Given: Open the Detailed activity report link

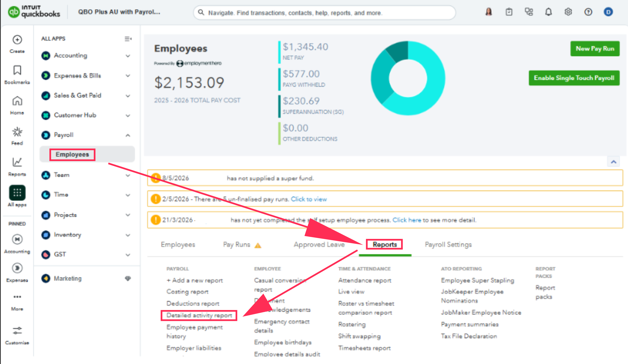Looking at the screenshot, I should tap(199, 315).
